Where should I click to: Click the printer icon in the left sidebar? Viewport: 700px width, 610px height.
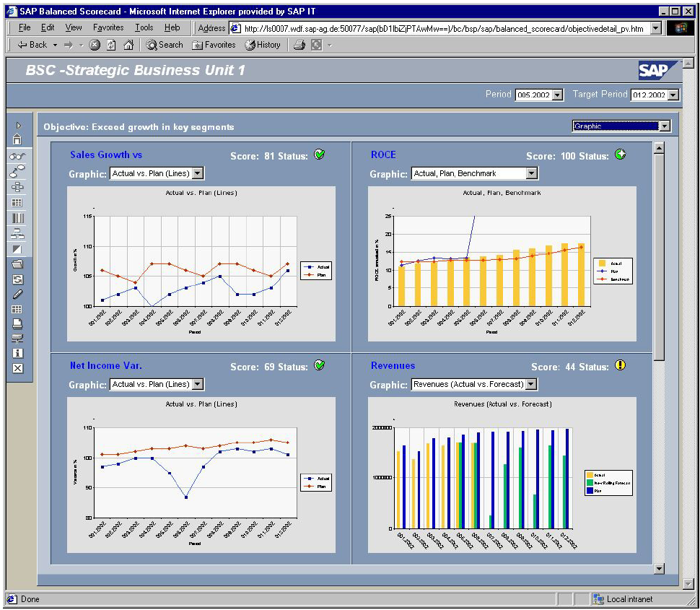pos(17,323)
